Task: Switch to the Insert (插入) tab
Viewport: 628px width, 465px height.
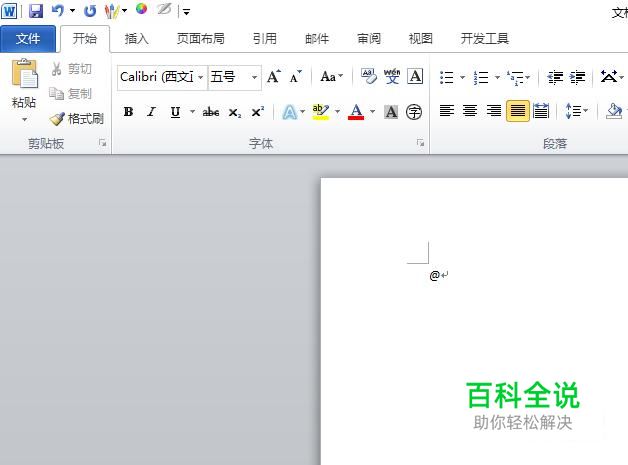Action: [137, 39]
